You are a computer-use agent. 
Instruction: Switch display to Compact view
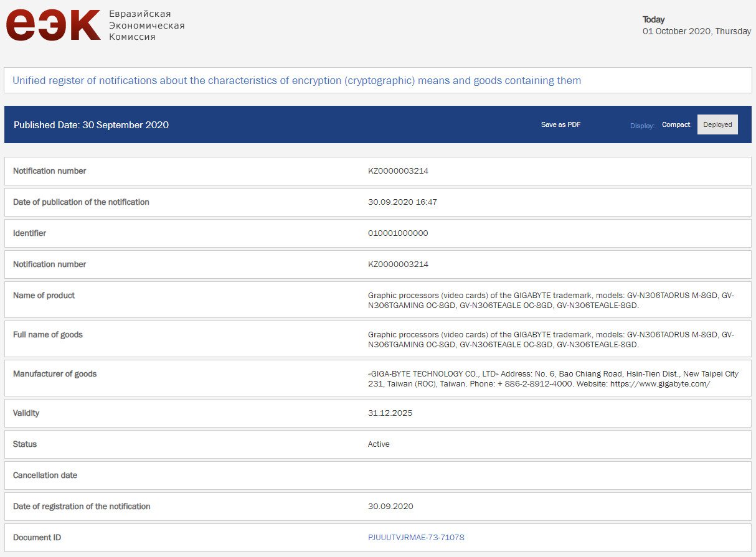676,124
